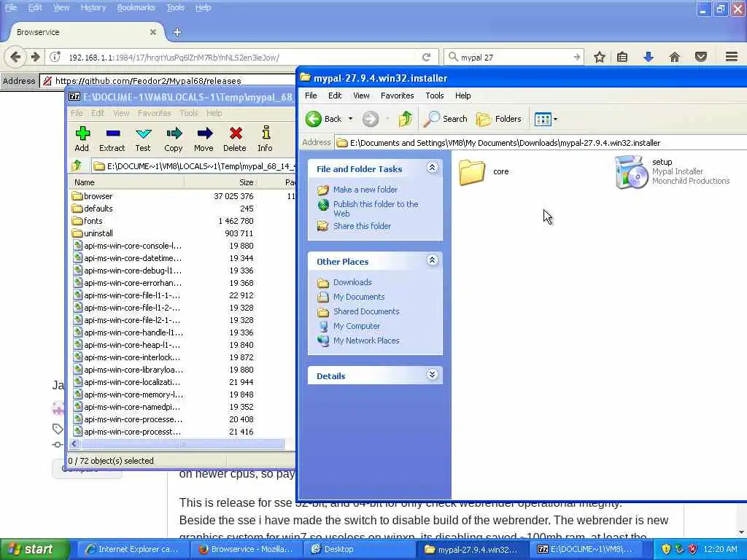Click the Firefox Home icon
The image size is (747, 560).
pos(675,57)
